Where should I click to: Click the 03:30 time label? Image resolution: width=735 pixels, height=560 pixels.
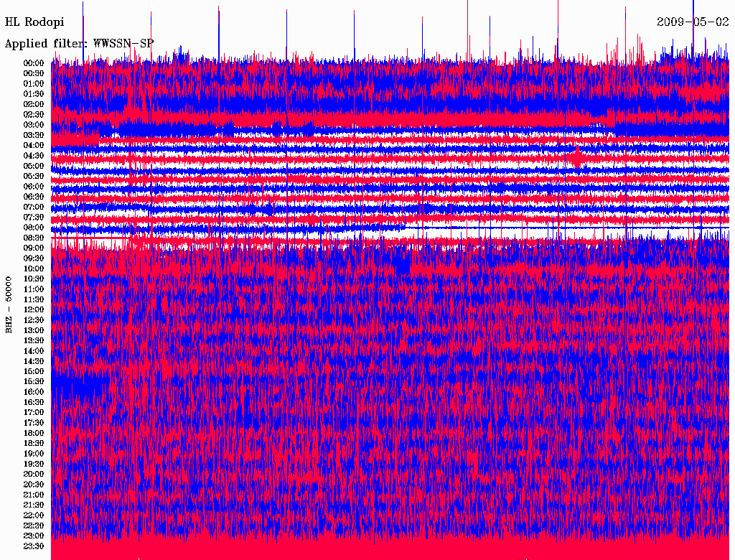34,135
